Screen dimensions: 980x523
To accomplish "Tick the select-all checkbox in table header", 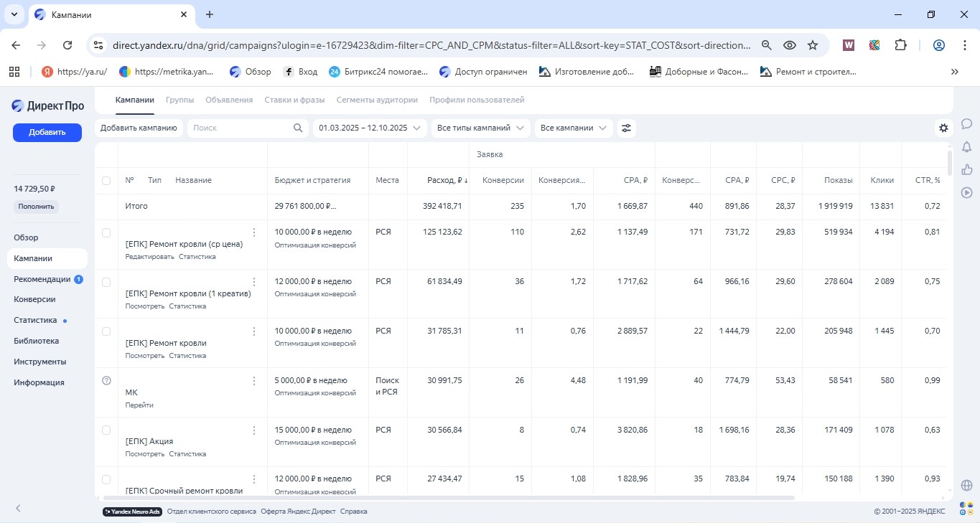I will [106, 181].
